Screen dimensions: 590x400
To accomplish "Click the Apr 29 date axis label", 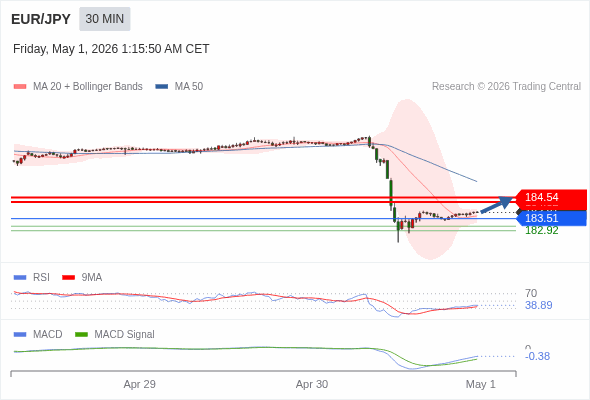I will click(140, 384).
